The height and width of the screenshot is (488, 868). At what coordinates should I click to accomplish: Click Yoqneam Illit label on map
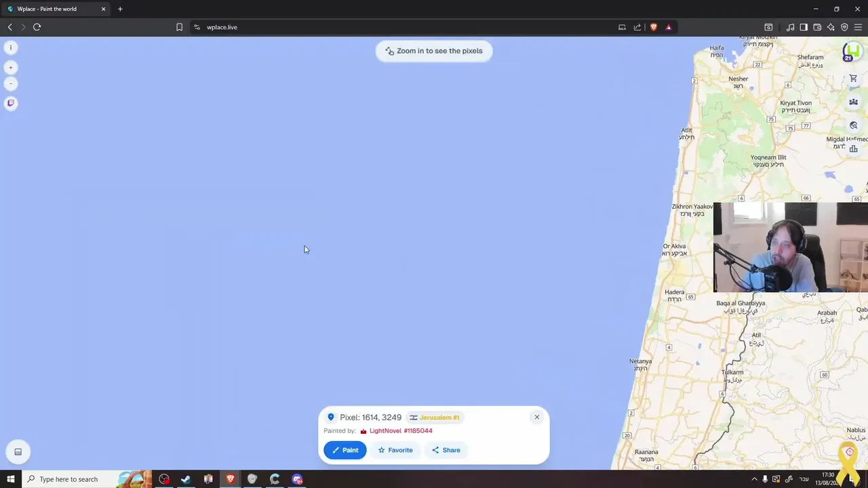[768, 161]
